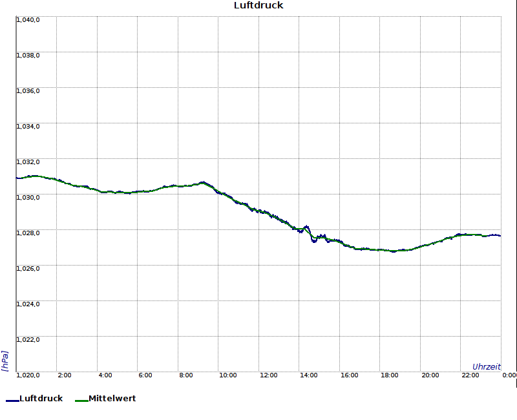The width and height of the screenshot is (517, 420).
Task: Click the 18:00 time tick label
Action: point(390,375)
